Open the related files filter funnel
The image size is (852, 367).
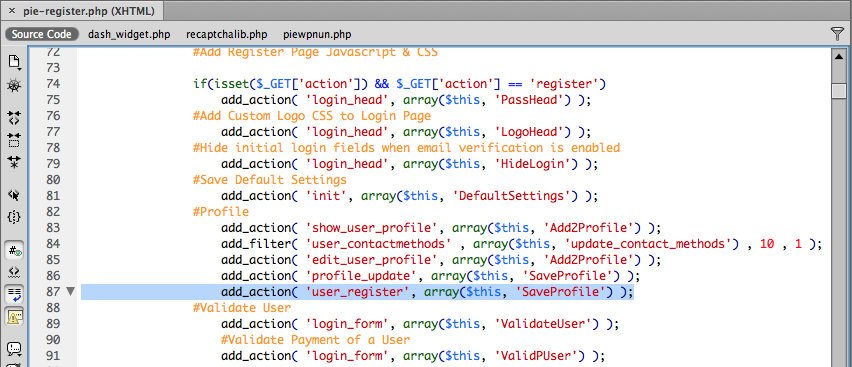[837, 34]
